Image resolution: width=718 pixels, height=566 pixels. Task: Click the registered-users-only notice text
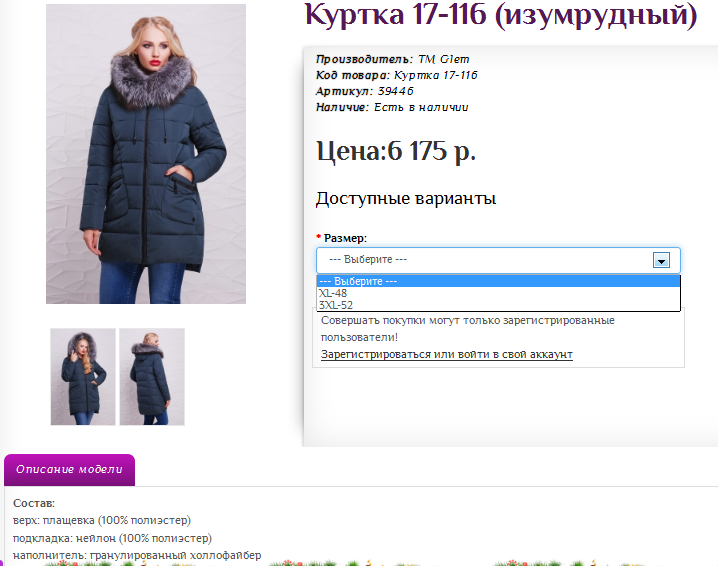pyautogui.click(x=468, y=329)
